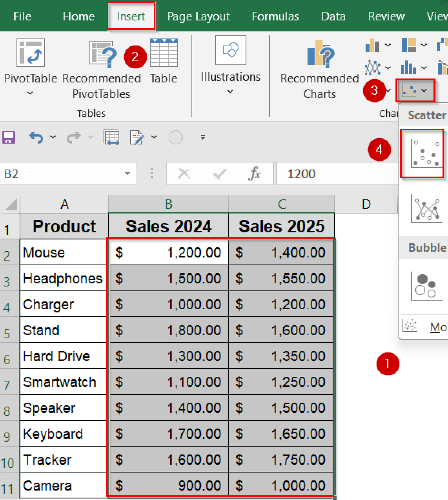Viewport: 448px width, 500px height.
Task: Click the line chart icon
Action: [x=372, y=67]
